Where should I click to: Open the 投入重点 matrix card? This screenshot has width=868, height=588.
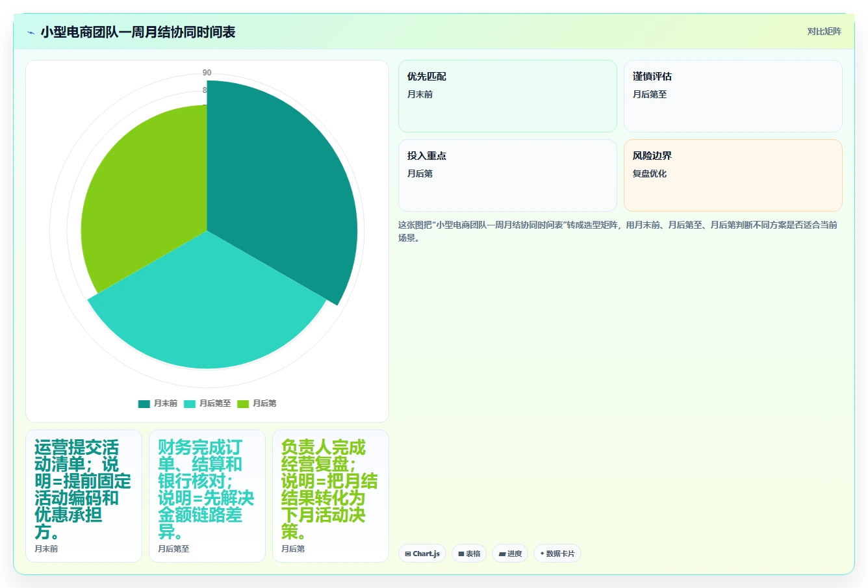pos(507,175)
